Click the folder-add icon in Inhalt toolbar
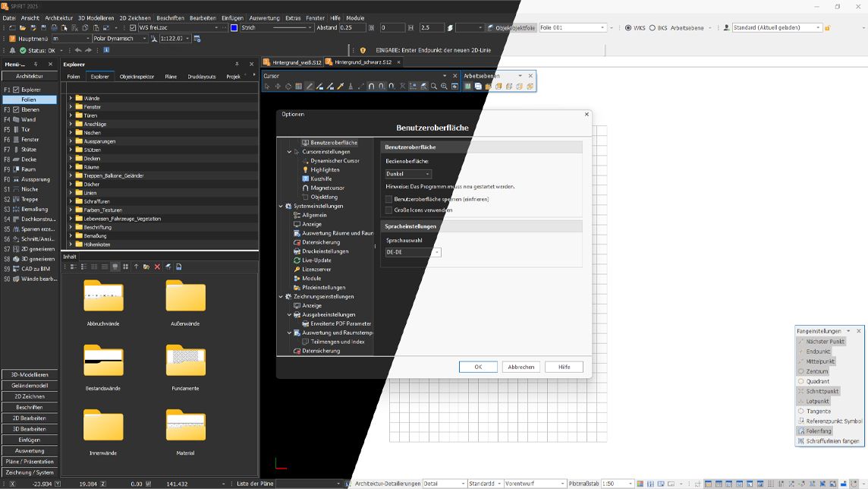 146,267
